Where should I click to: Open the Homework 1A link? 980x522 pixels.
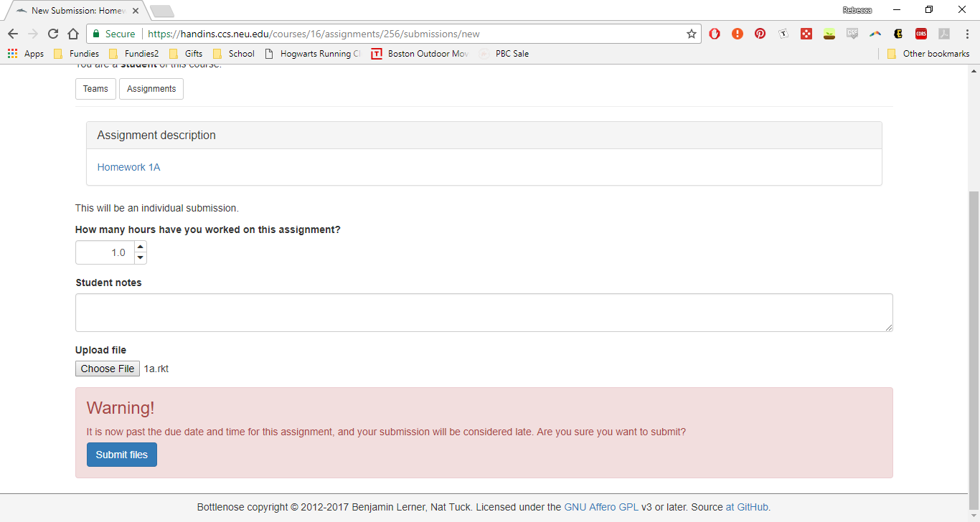coord(128,167)
